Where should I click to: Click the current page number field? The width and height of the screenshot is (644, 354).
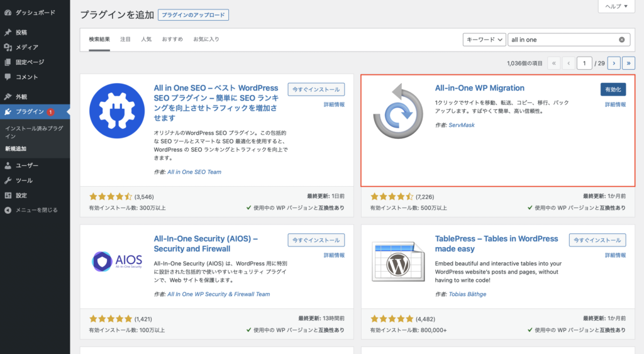click(584, 64)
